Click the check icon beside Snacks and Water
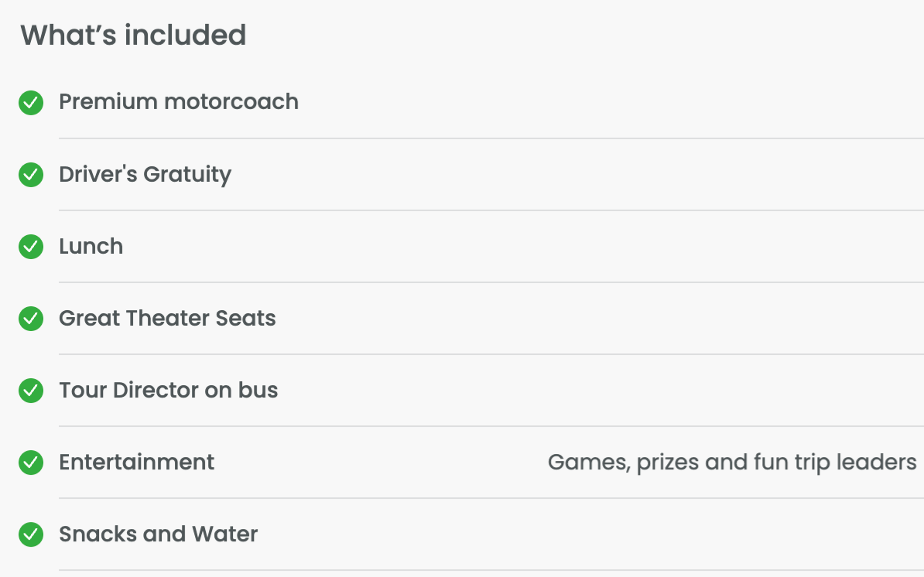The image size is (924, 577). pos(31,534)
